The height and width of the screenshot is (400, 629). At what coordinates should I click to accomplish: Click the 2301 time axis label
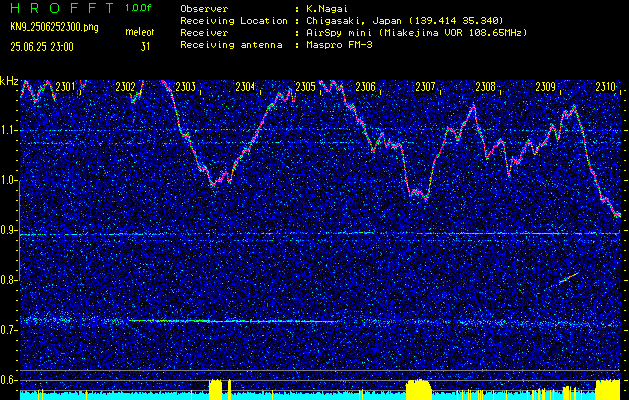tap(65, 87)
